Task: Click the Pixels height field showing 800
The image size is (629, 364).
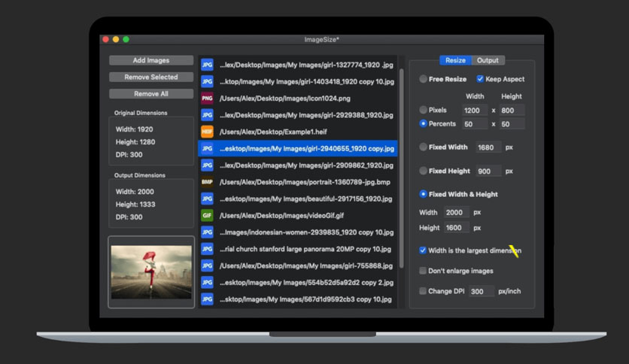Action: click(512, 111)
